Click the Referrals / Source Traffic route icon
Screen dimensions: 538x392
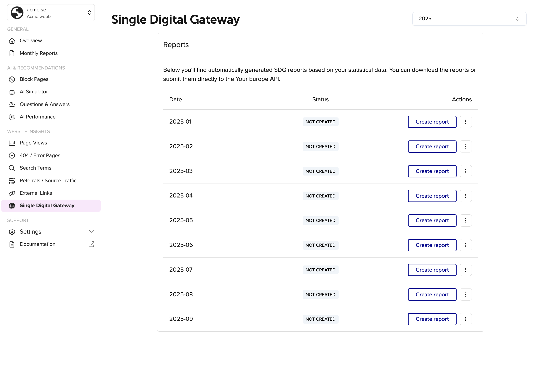pyautogui.click(x=12, y=181)
